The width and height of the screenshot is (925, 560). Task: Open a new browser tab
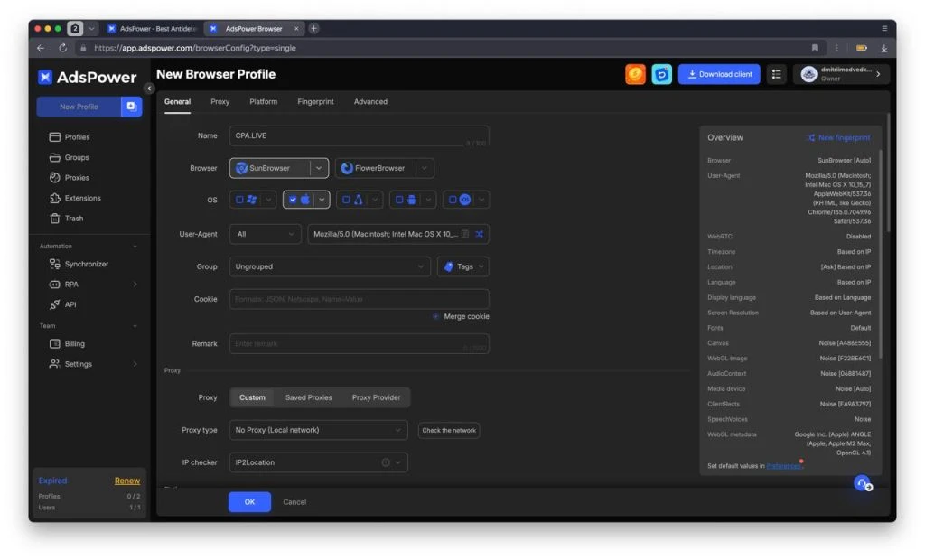click(313, 28)
